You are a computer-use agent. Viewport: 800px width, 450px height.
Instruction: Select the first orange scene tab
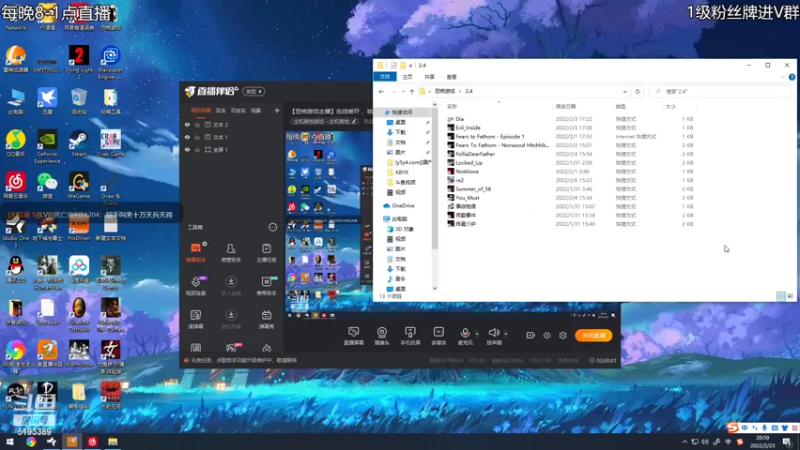pos(201,110)
